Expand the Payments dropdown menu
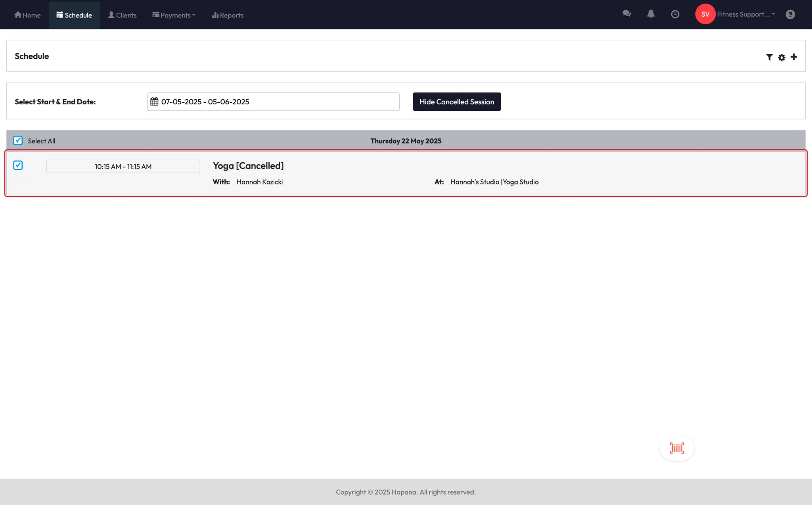This screenshot has width=812, height=505. coord(174,15)
